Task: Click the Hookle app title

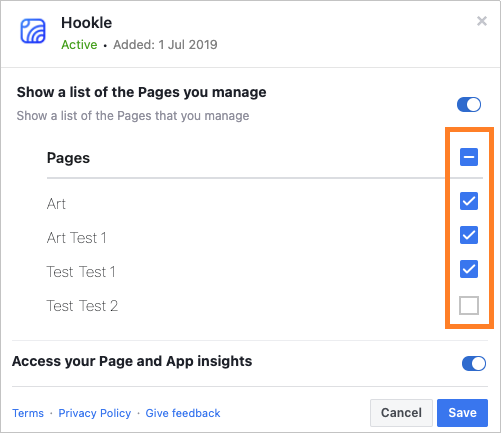Action: [x=87, y=23]
